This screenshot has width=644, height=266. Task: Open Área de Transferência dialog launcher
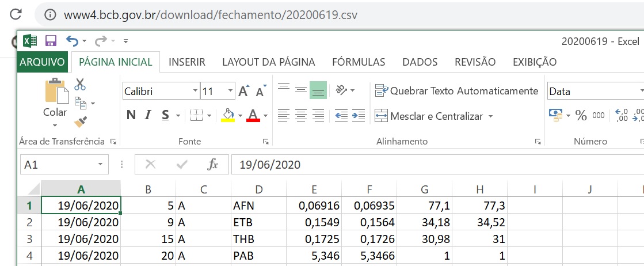pyautogui.click(x=113, y=142)
